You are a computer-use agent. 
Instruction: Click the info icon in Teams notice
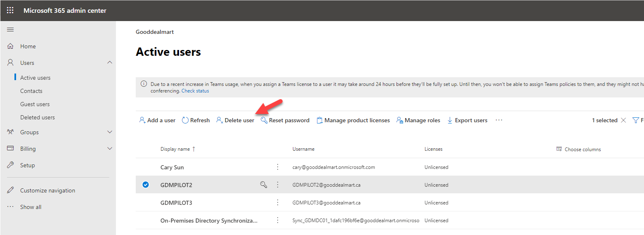coord(144,84)
